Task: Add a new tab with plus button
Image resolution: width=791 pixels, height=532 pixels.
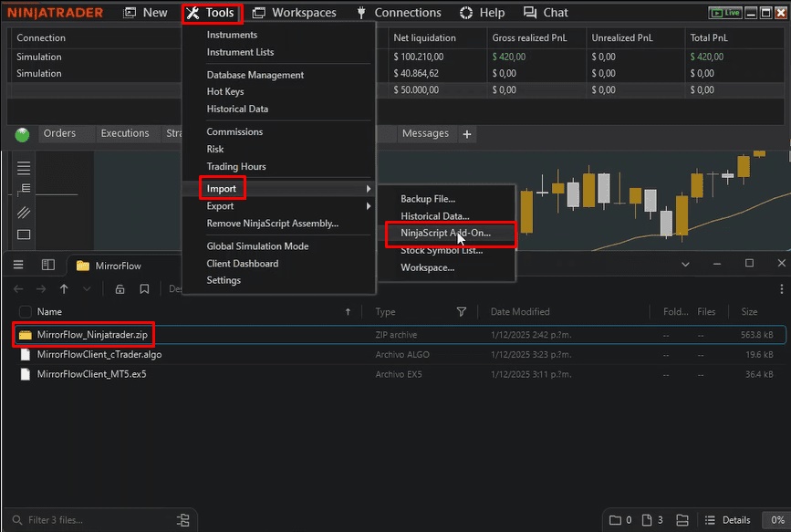Action: [467, 134]
